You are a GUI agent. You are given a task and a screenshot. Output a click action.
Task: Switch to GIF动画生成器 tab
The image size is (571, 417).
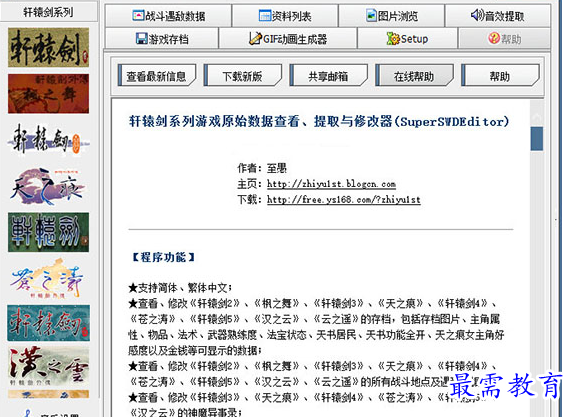[288, 38]
